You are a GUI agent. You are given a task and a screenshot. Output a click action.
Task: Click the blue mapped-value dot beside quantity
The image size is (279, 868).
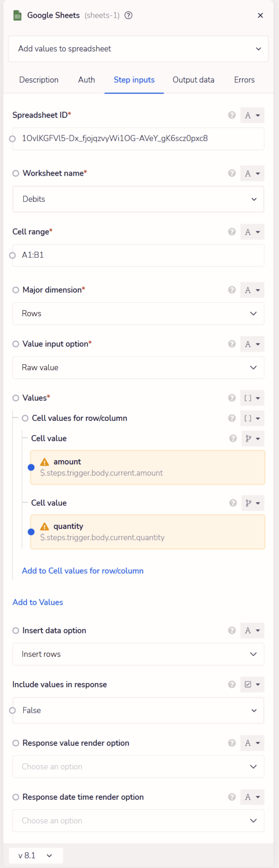(30, 532)
